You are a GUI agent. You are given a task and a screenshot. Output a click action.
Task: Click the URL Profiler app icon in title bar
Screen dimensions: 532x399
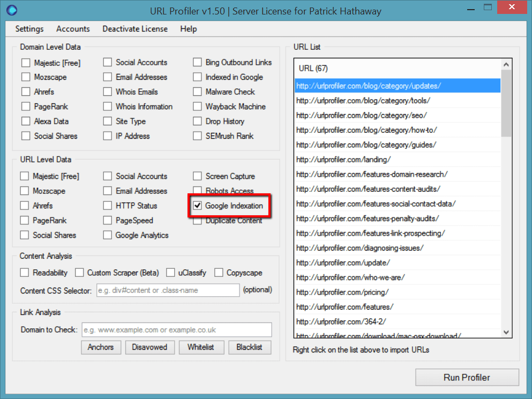point(12,11)
